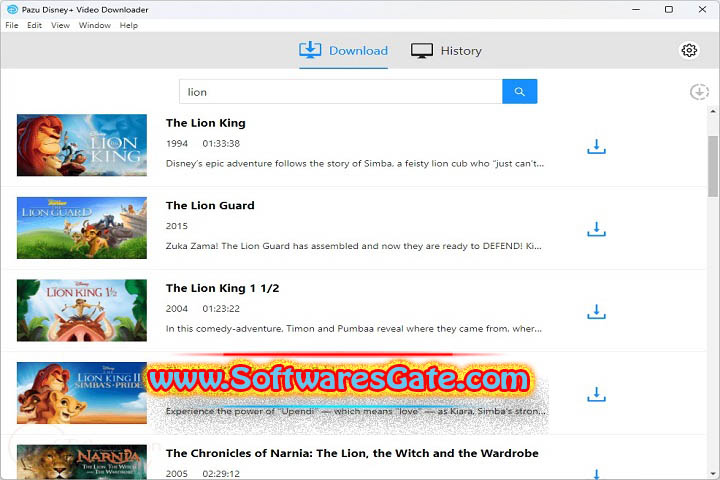Click the 2004 year label
720x480 pixels.
(177, 309)
